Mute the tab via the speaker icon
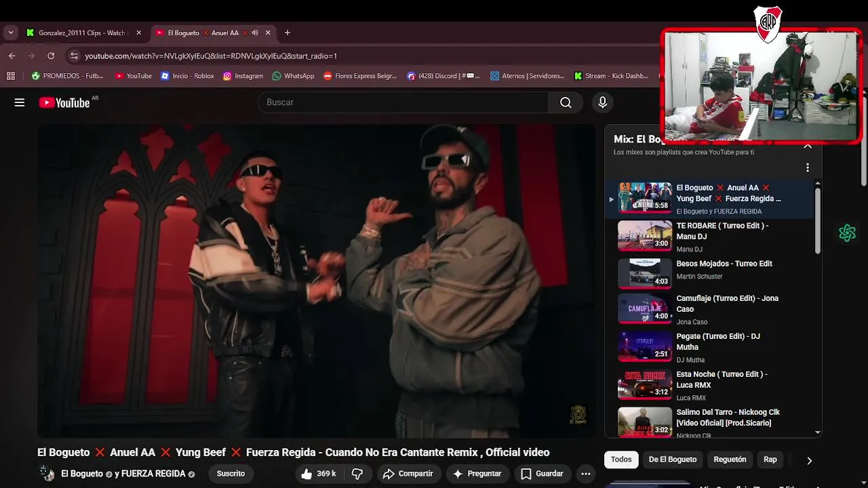 (255, 33)
